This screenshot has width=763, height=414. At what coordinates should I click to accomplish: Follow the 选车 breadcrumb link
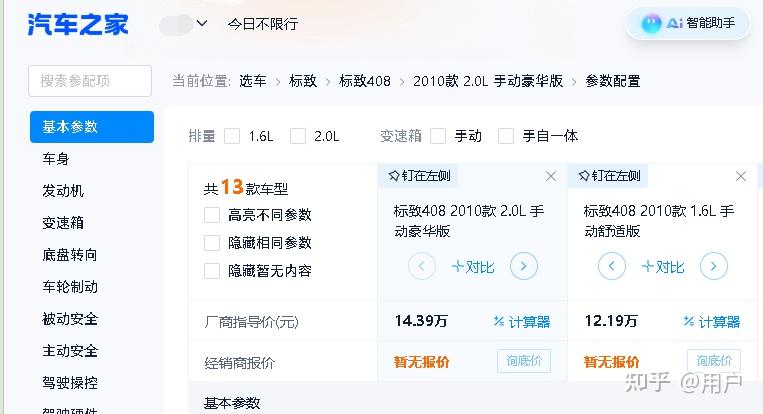[x=253, y=81]
